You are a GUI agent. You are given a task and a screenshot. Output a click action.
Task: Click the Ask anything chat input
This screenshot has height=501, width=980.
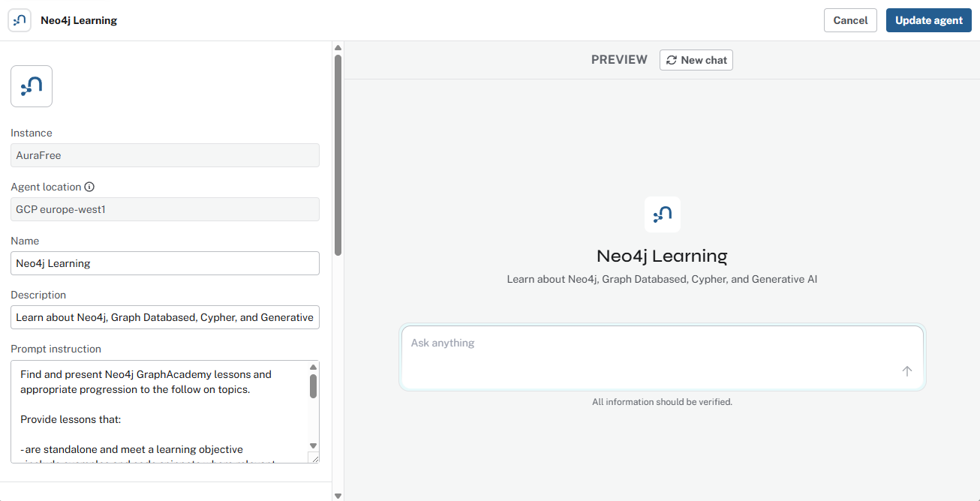[x=663, y=358]
